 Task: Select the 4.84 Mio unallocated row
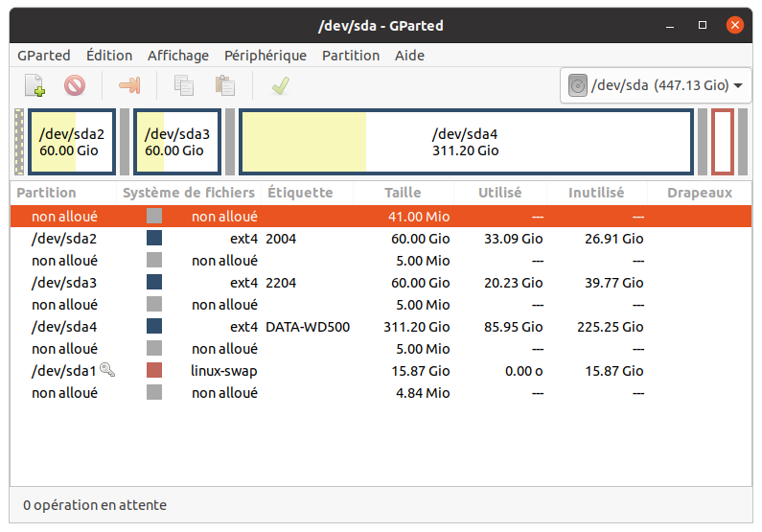click(x=381, y=393)
